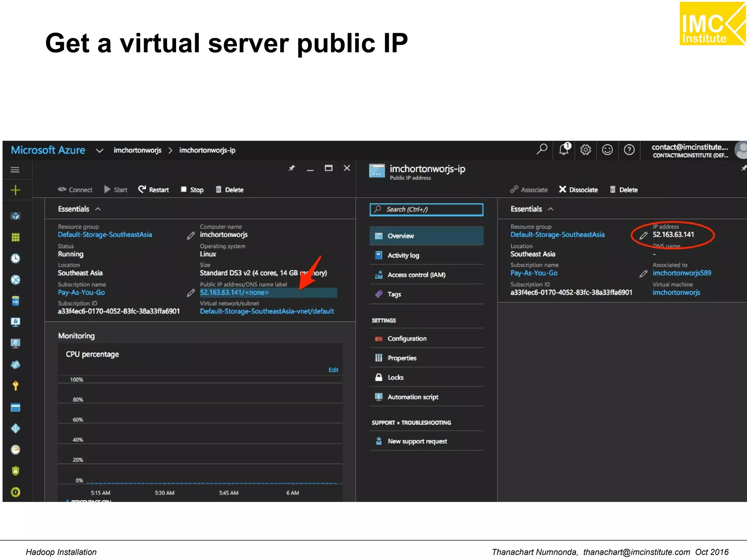Click the Microsoft Azure logo text

(x=48, y=150)
